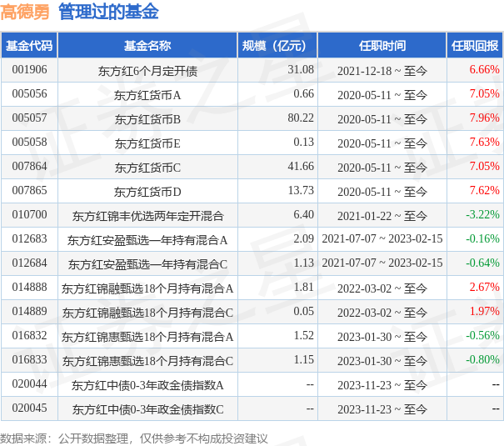Click the 管理过的基金 heading

tap(108, 13)
